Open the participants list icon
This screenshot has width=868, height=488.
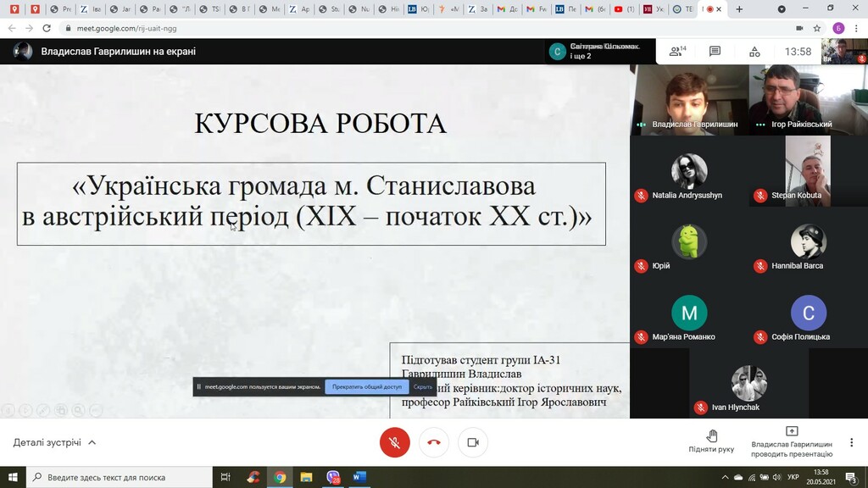[x=676, y=52]
